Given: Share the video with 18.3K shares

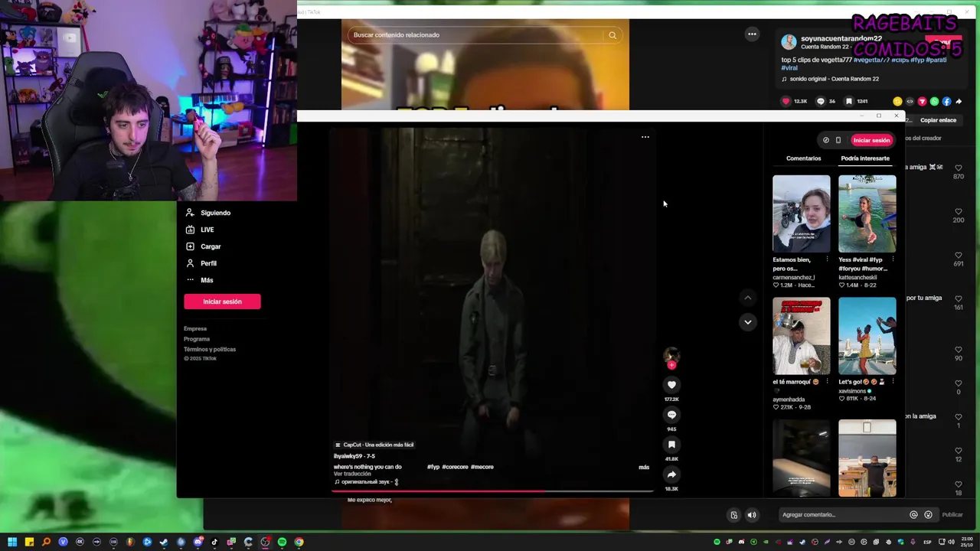Looking at the screenshot, I should pyautogui.click(x=671, y=474).
